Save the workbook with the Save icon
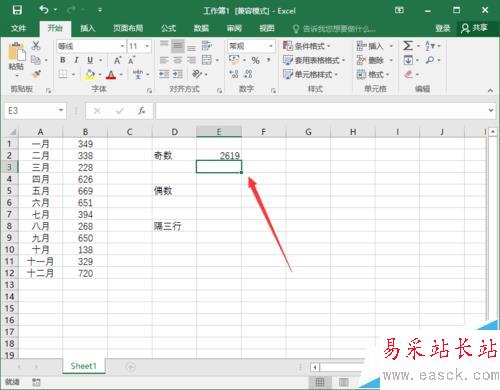This screenshot has height=390, width=500. click(x=17, y=10)
